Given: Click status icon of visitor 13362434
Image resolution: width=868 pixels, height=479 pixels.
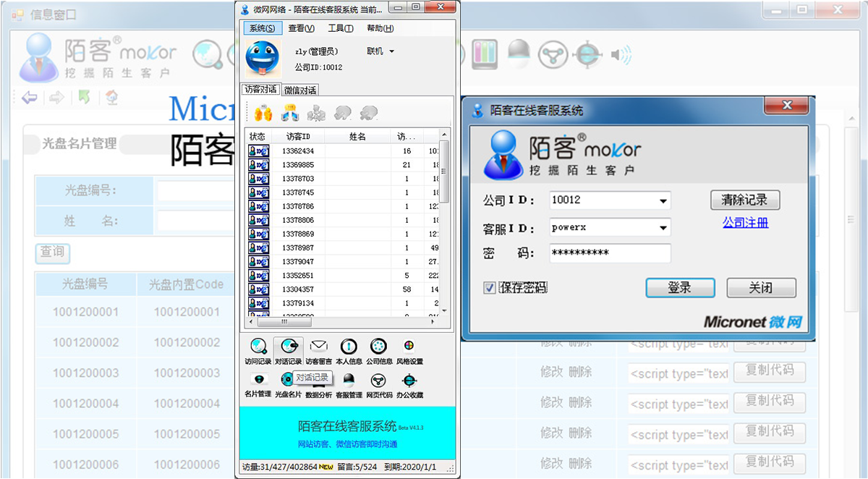Looking at the screenshot, I should click(x=258, y=151).
